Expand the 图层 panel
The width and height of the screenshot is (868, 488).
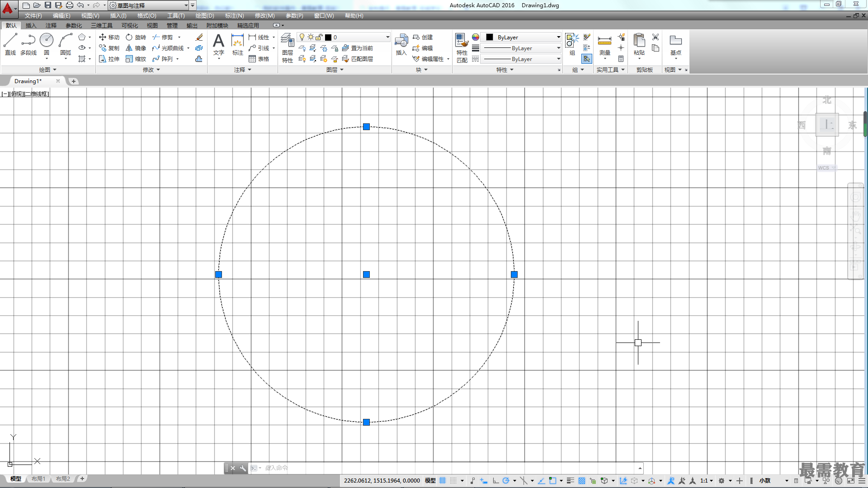click(x=335, y=70)
